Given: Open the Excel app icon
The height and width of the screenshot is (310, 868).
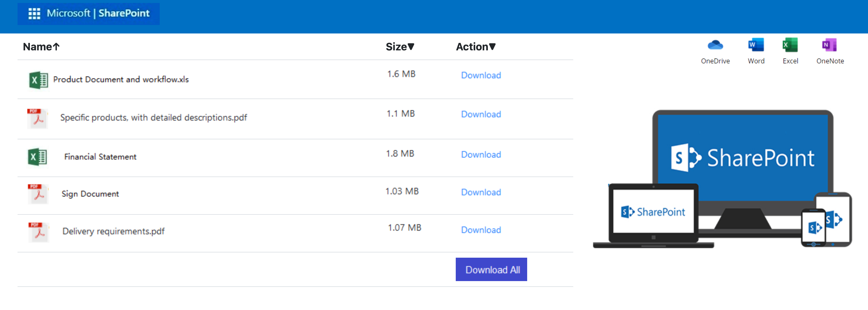Looking at the screenshot, I should 790,45.
